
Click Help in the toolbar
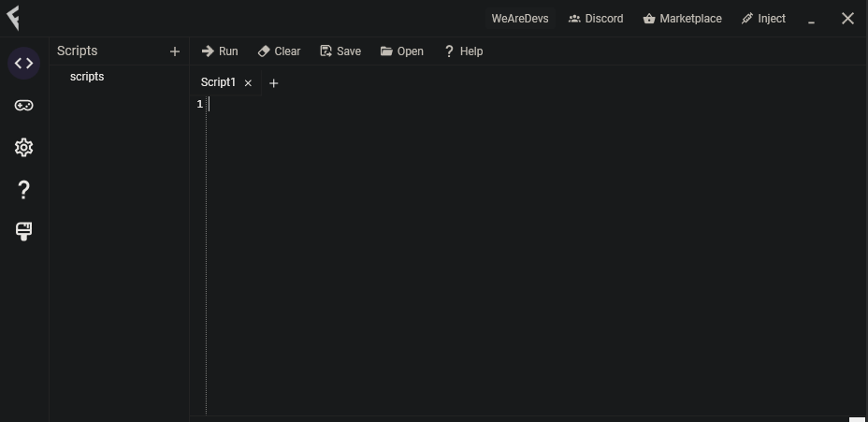(x=464, y=51)
